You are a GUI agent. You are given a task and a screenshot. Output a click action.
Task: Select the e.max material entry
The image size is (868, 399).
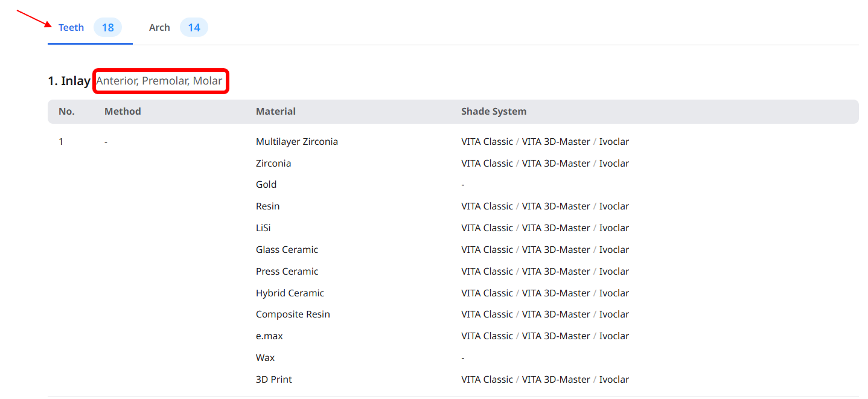click(269, 336)
